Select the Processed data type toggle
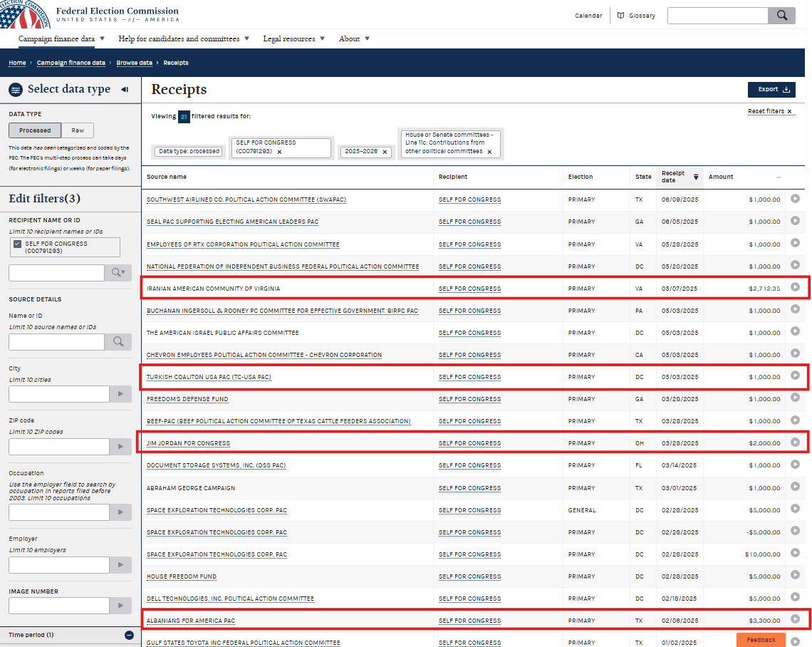The width and height of the screenshot is (812, 647). pyautogui.click(x=35, y=130)
